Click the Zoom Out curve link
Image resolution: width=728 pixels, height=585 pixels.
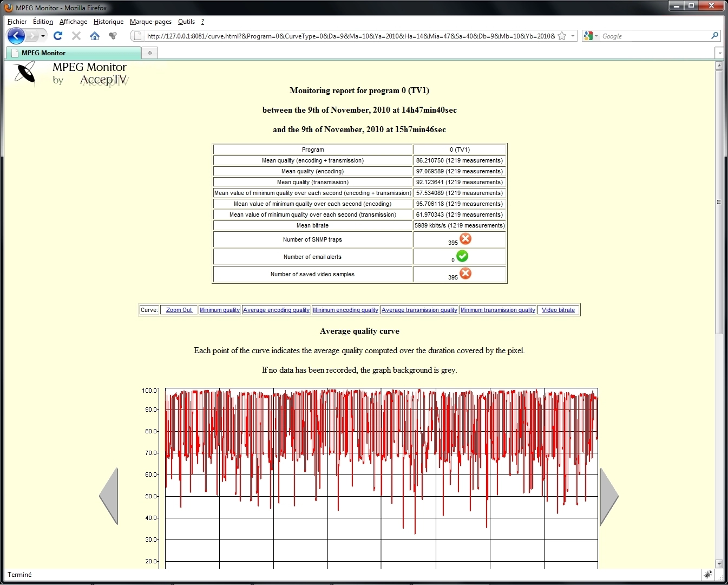tap(179, 310)
